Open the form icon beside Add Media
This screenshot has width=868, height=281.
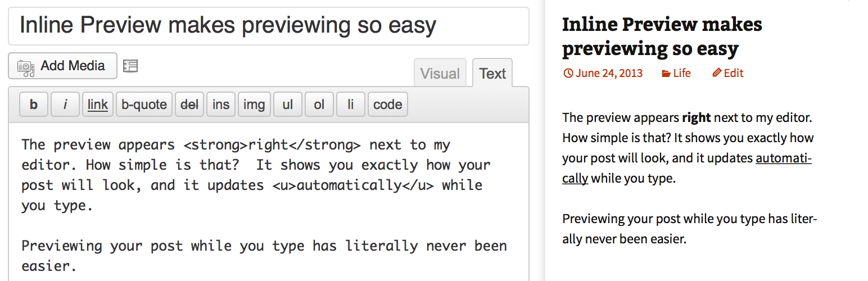click(x=130, y=66)
